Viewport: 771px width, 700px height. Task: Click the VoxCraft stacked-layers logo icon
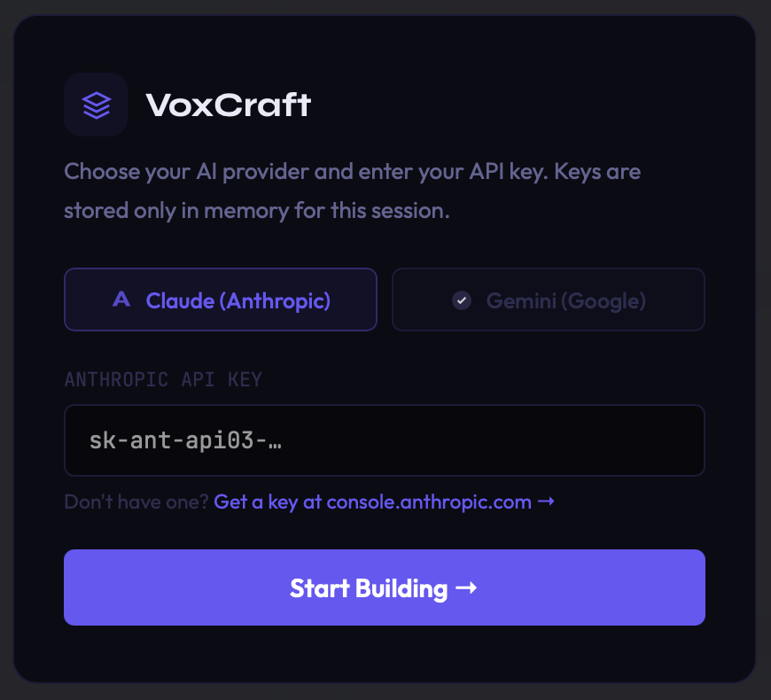click(96, 105)
